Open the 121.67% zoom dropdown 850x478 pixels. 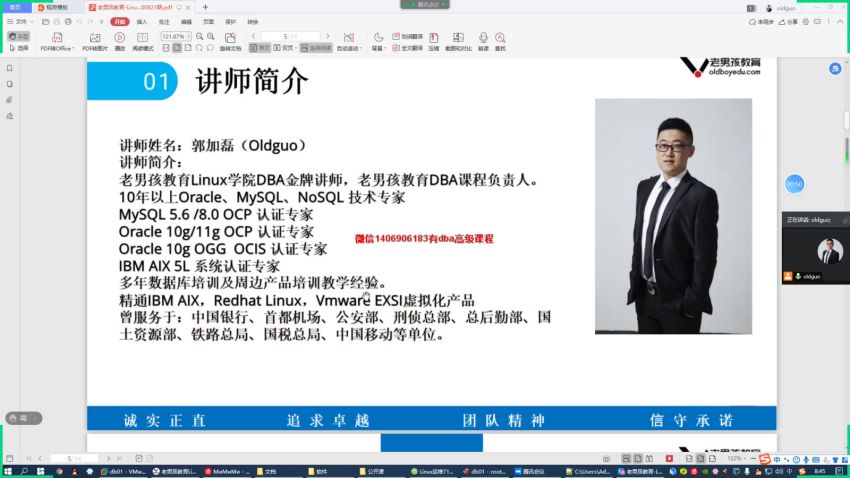pos(189,36)
